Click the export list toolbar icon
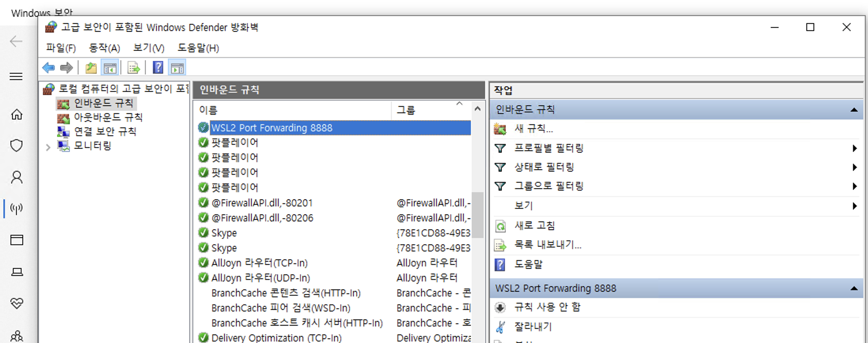 [134, 68]
